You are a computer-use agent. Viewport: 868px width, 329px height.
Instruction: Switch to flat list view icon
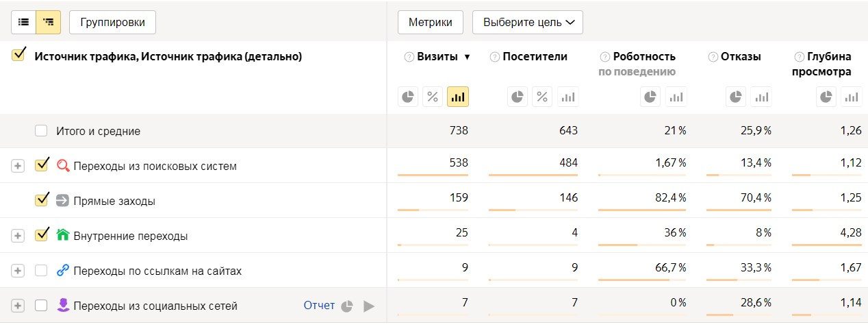point(24,22)
